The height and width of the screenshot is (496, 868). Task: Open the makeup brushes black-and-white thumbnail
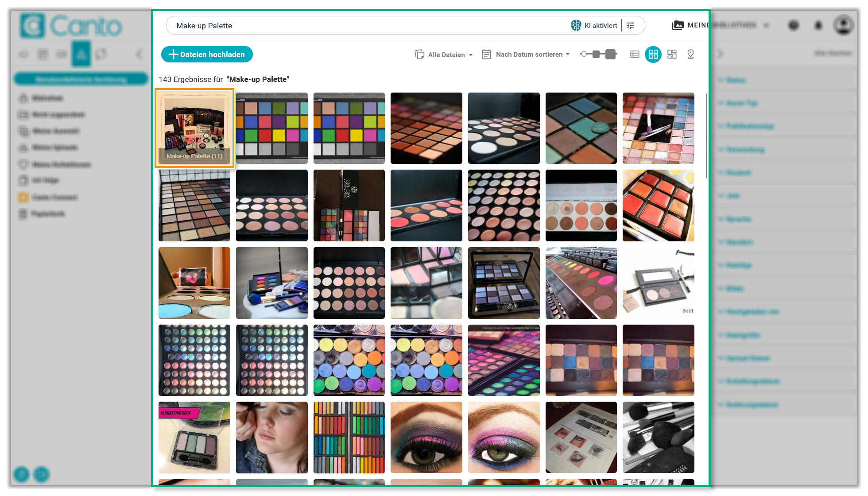658,437
